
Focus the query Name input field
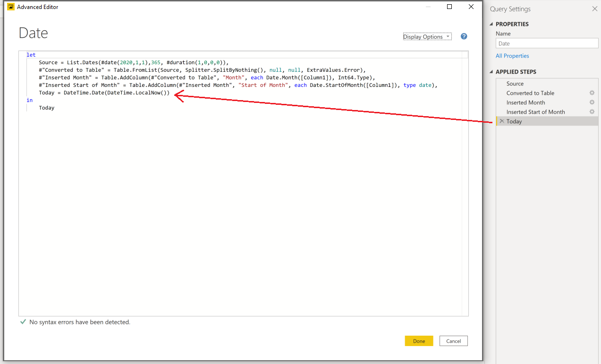(547, 43)
